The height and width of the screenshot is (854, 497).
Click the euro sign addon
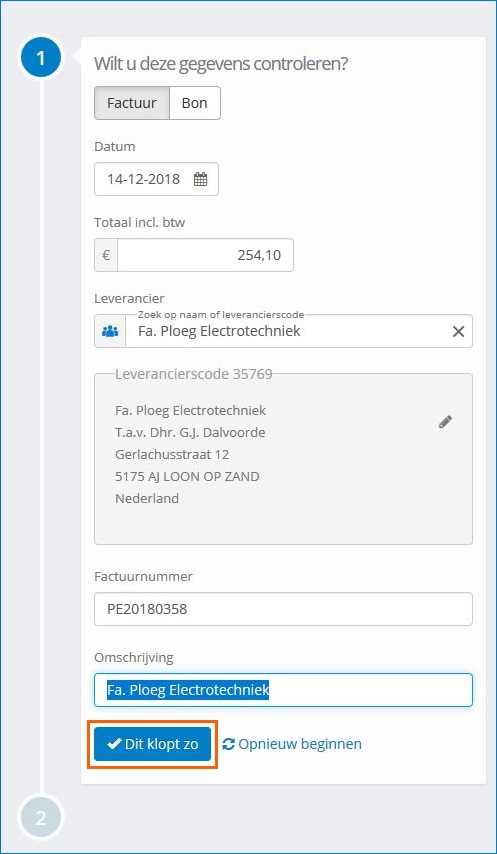click(106, 255)
